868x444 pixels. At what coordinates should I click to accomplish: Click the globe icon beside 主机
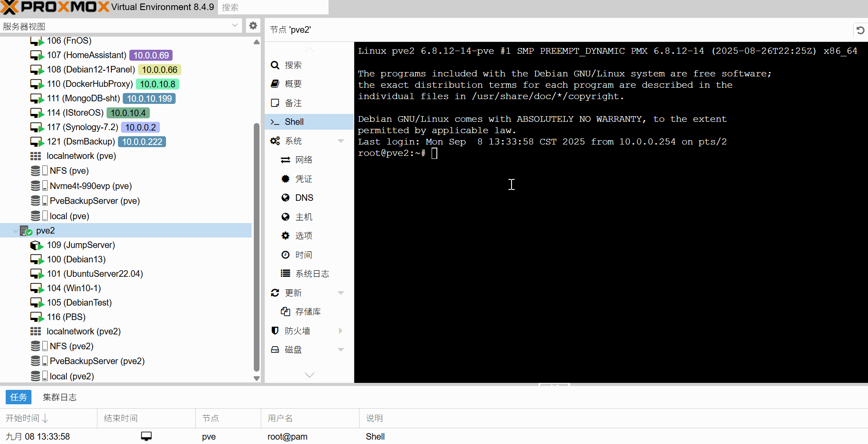click(x=285, y=217)
